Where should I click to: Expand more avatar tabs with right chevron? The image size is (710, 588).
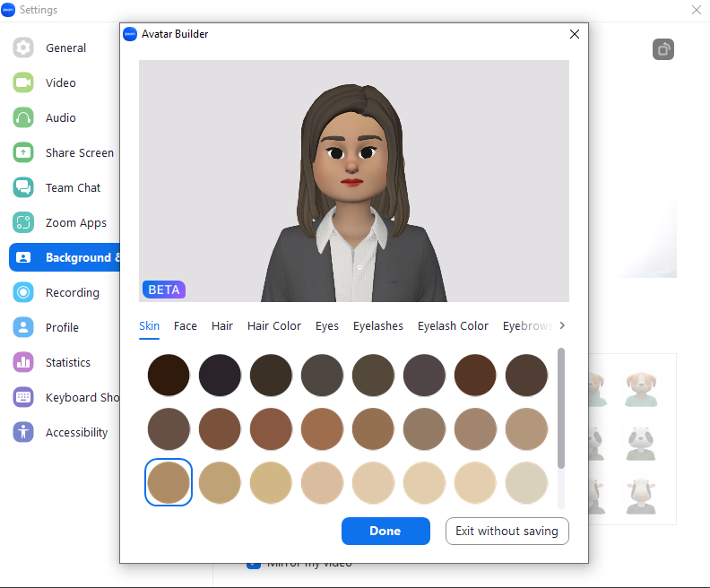(x=562, y=325)
